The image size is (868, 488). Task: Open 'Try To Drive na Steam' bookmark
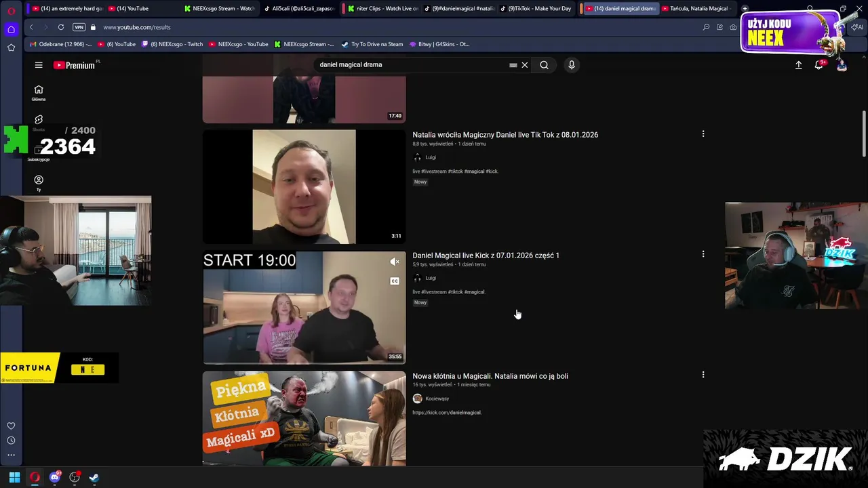coord(372,44)
